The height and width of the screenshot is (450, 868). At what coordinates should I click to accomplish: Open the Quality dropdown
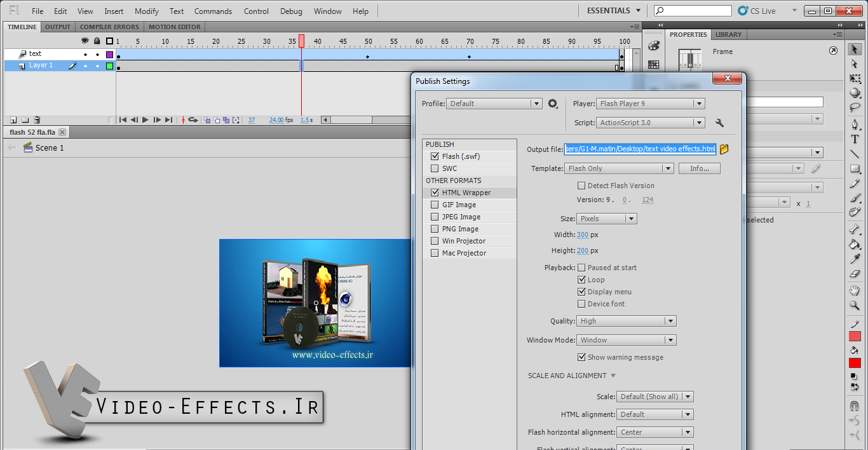[627, 321]
